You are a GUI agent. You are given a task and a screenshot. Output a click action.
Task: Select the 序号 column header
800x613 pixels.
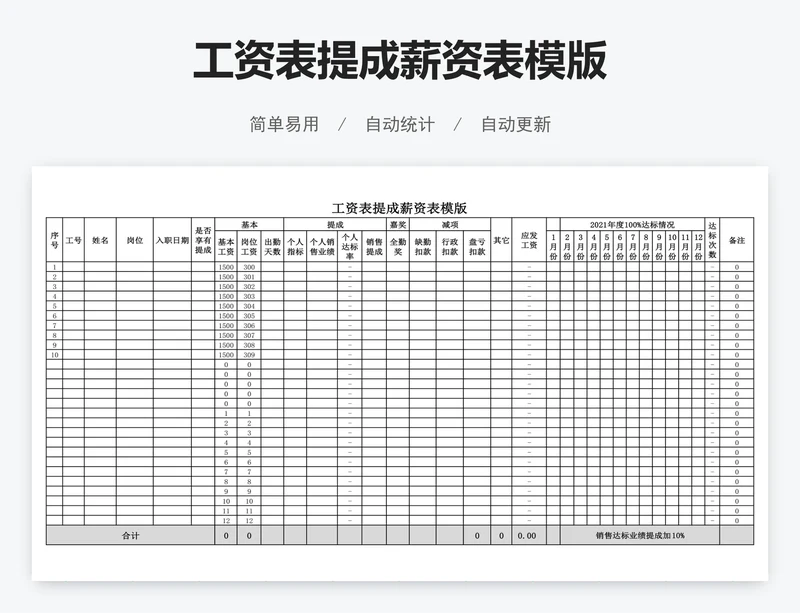[55, 240]
